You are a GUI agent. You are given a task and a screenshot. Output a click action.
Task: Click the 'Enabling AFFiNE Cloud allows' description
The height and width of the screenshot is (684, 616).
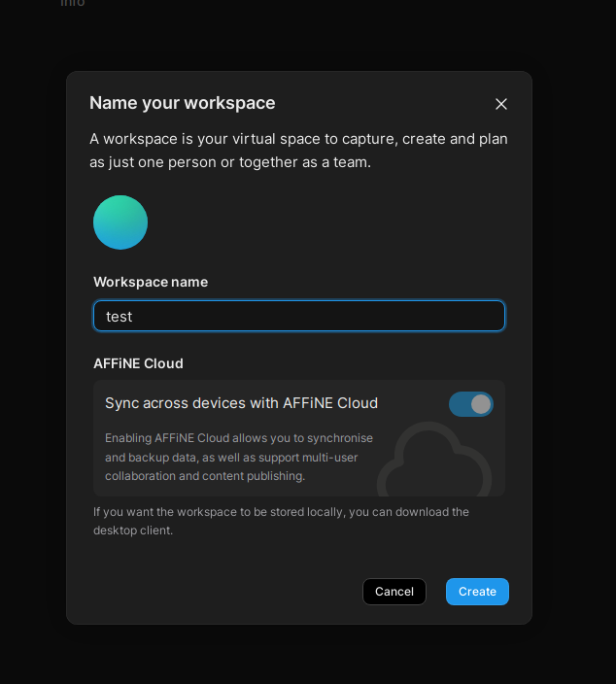tap(239, 457)
